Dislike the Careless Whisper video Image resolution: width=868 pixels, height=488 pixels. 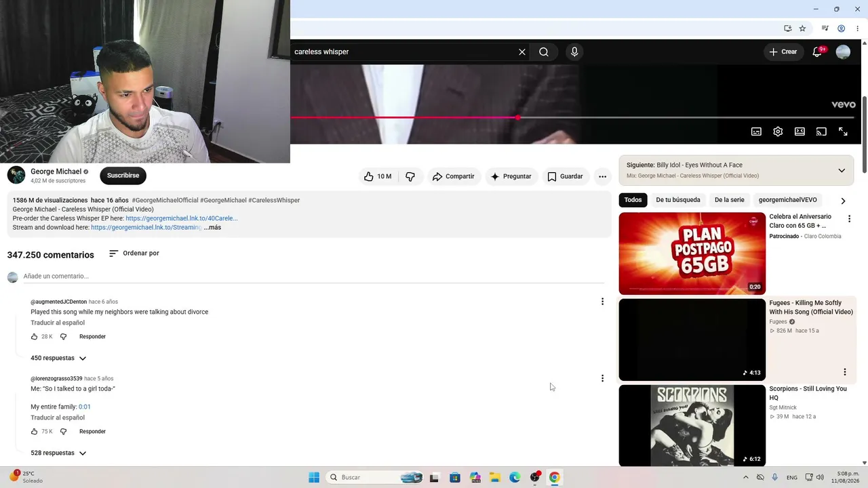410,176
